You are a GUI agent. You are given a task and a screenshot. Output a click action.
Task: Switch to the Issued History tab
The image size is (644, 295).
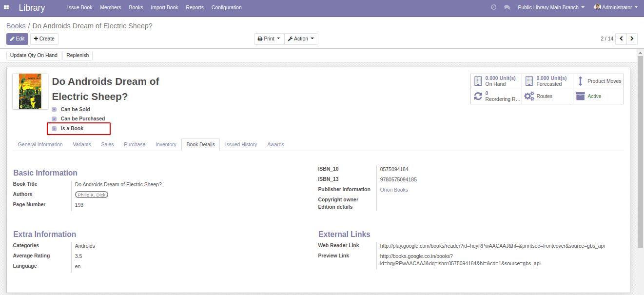point(241,145)
